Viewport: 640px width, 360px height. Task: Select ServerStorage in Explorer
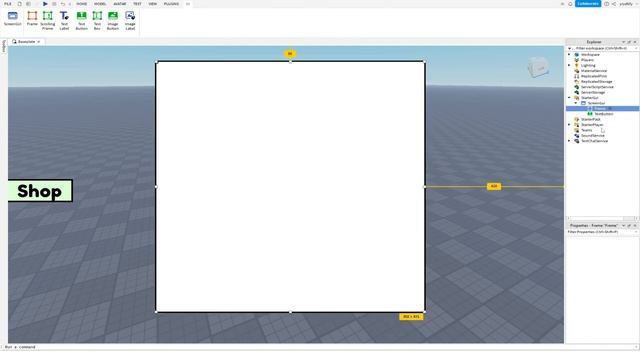tap(593, 92)
